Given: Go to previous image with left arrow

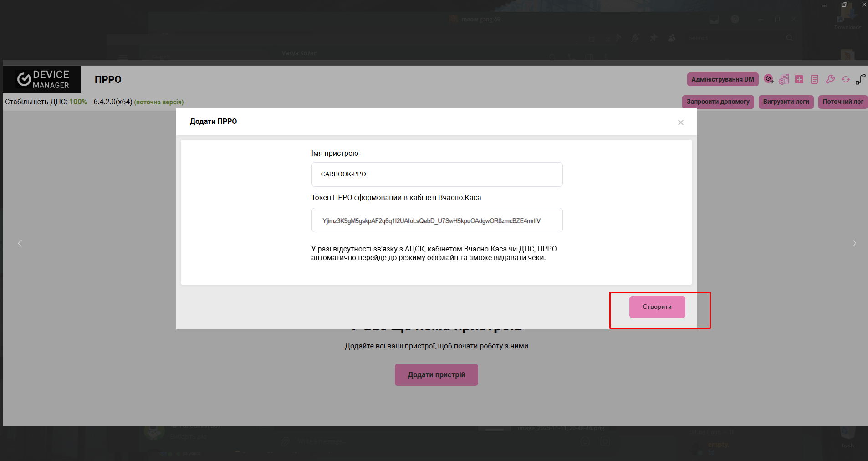Looking at the screenshot, I should (x=20, y=243).
